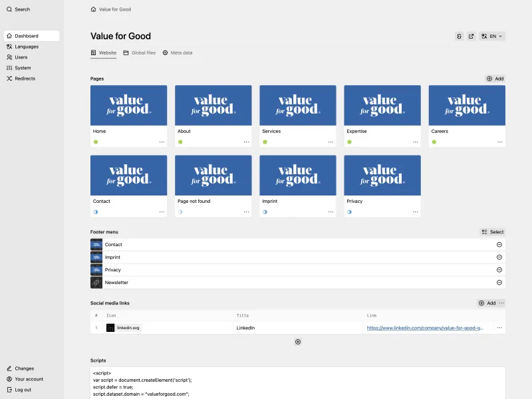Toggle the status indicator on the Imprint page

point(265,210)
